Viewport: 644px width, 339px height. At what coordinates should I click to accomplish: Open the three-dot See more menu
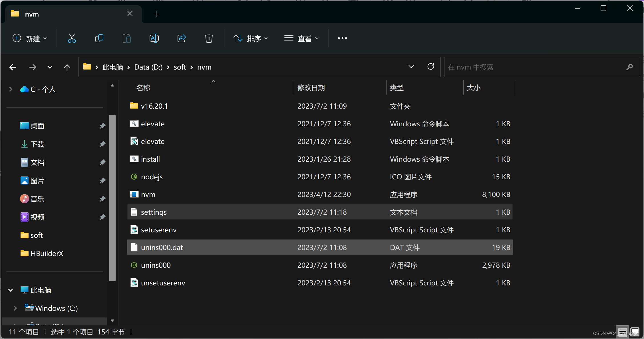pyautogui.click(x=342, y=38)
